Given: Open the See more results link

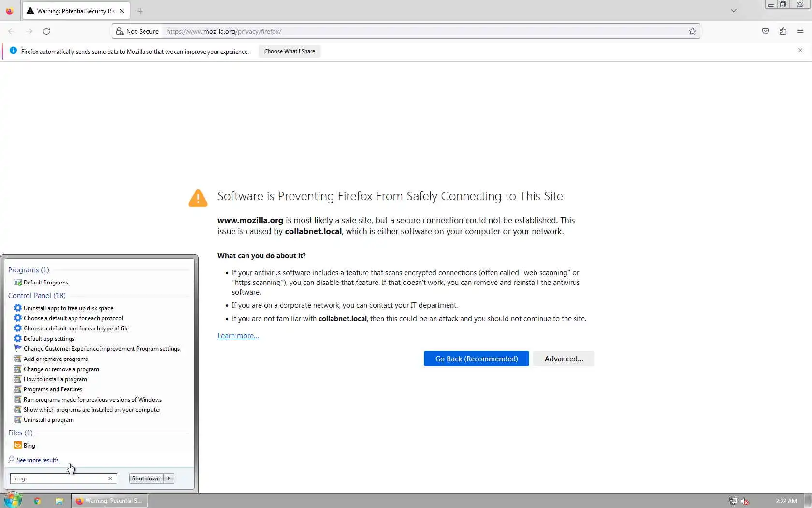Looking at the screenshot, I should 38,460.
